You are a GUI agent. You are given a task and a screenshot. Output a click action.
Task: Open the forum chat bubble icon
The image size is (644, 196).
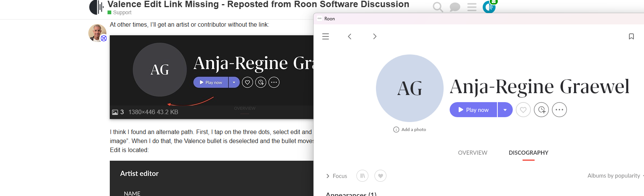[x=455, y=7]
